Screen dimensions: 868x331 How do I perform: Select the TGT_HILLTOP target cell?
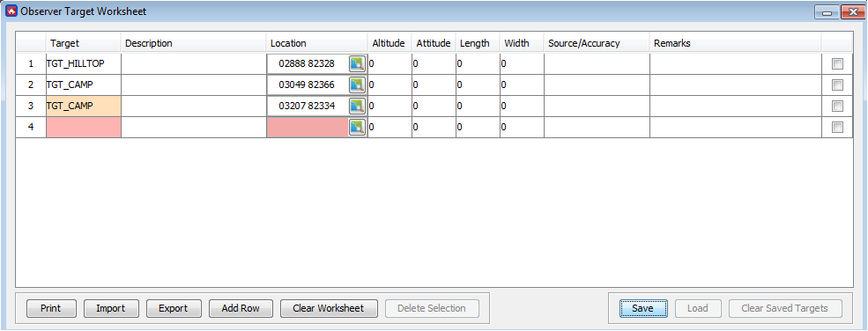coord(84,64)
